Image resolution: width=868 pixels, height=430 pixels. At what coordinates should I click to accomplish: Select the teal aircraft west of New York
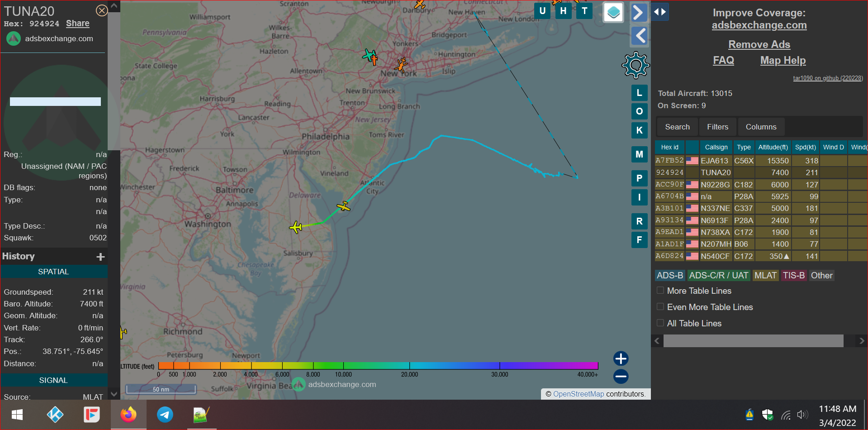[x=369, y=55]
